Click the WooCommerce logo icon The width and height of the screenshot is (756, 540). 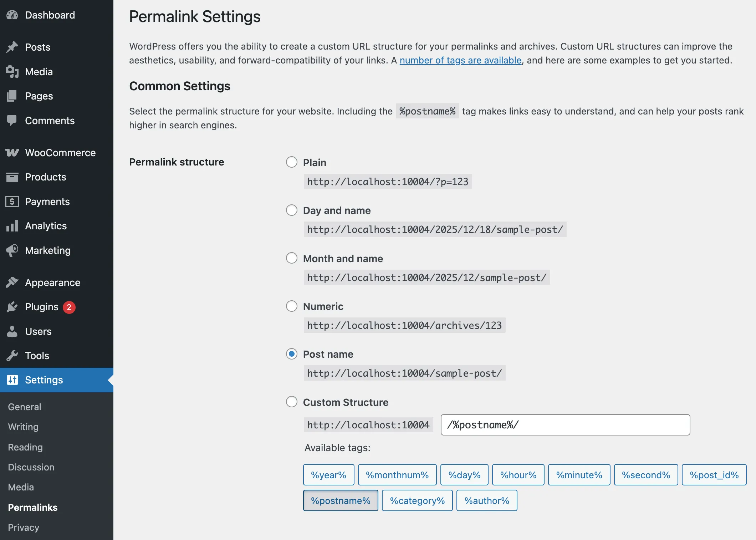12,153
